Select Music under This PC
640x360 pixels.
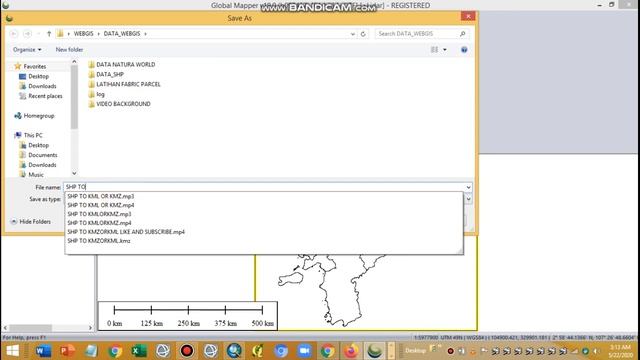tap(31, 175)
